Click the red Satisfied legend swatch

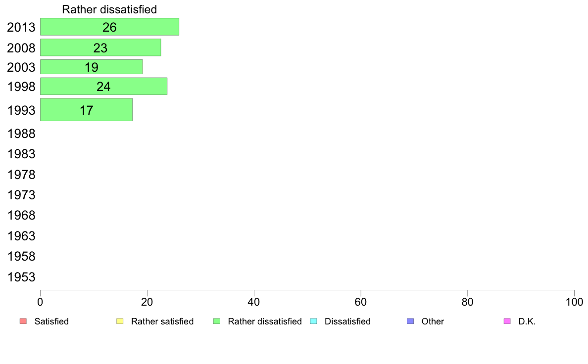(23, 321)
